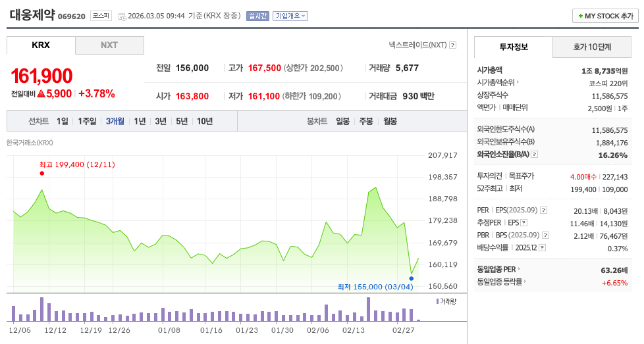Click the 외국인소진율 value 16.26%
The image size is (644, 344).
coord(613,155)
